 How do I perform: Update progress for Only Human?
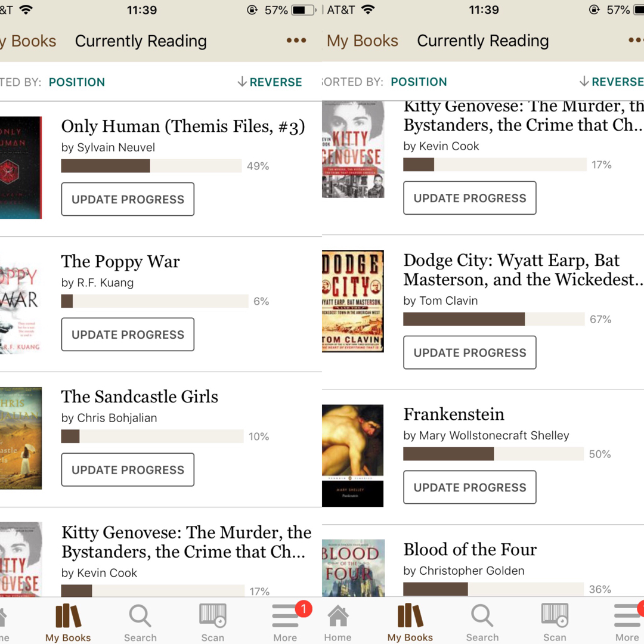[x=128, y=199]
